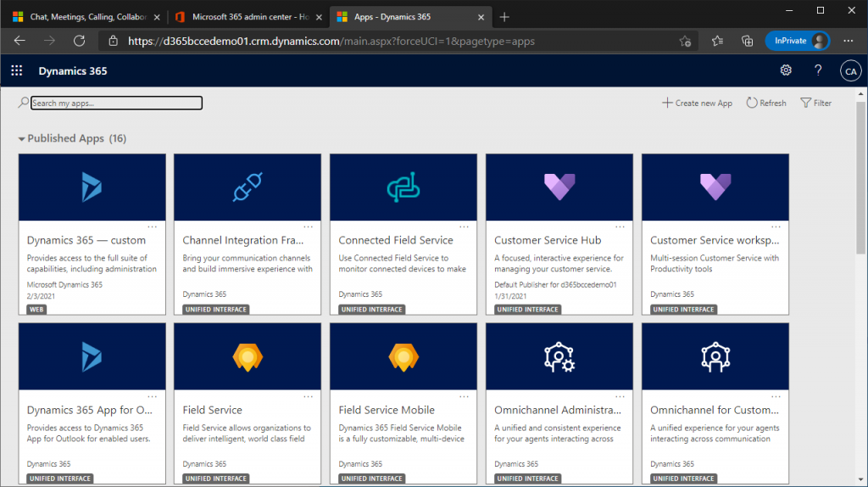Open the Settings gear in Dynamics header
This screenshot has height=487, width=868.
(x=786, y=70)
